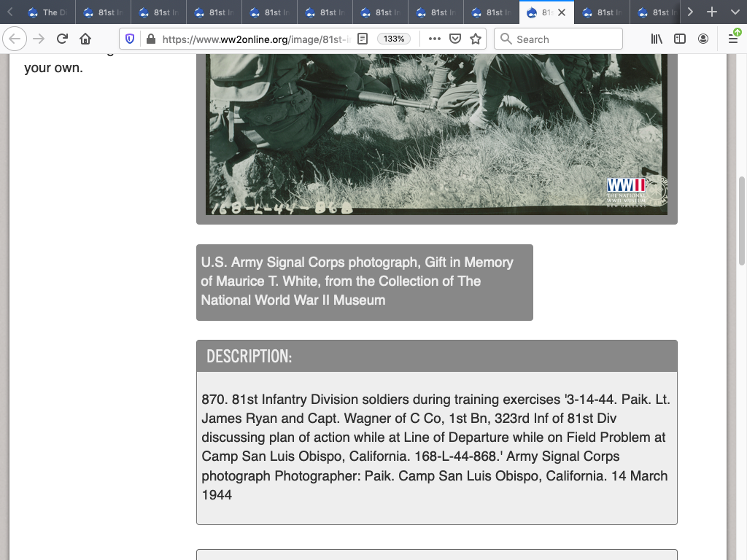Open tracking protection shield info
Screen dimensions: 747x560
[131, 39]
